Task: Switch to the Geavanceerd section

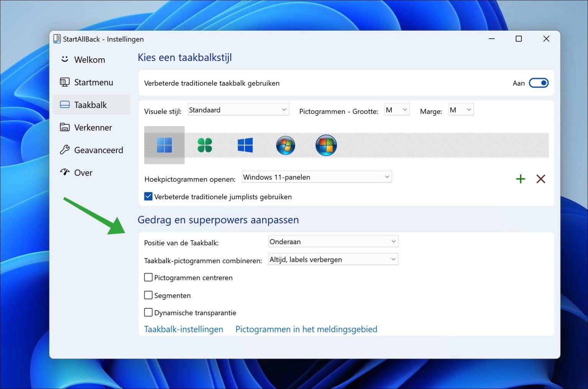Action: pos(98,150)
